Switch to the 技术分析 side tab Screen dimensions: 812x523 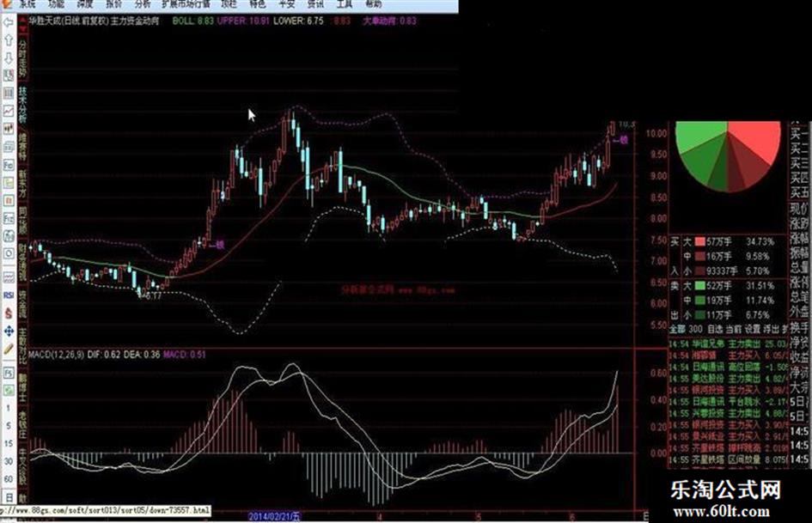click(x=23, y=104)
